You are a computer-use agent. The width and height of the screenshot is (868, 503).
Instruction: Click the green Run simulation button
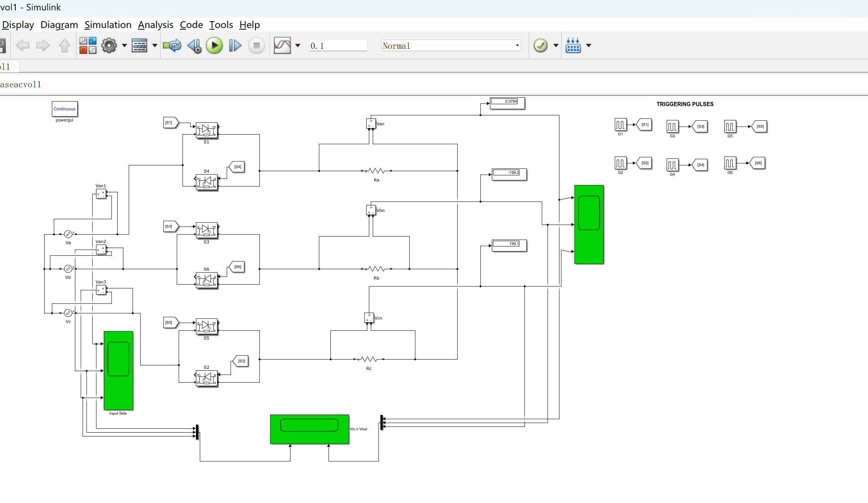214,46
